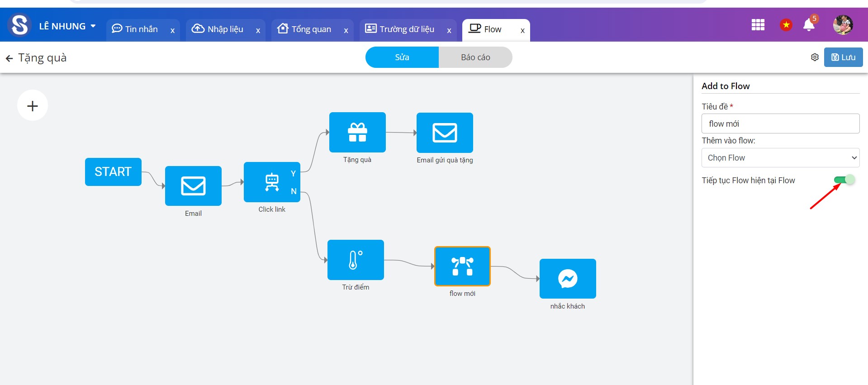Select the Tặng quà gift node
Viewport: 868px width, 385px height.
tap(357, 132)
